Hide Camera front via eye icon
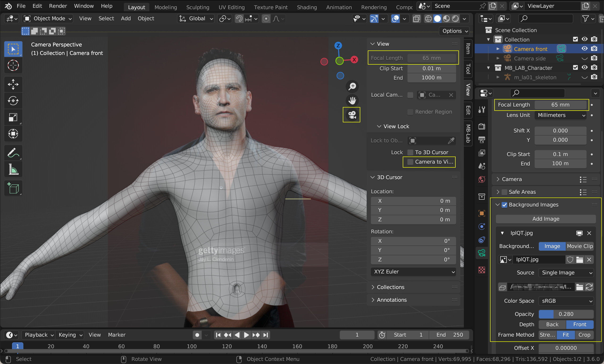This screenshot has width=604, height=364. 584,49
